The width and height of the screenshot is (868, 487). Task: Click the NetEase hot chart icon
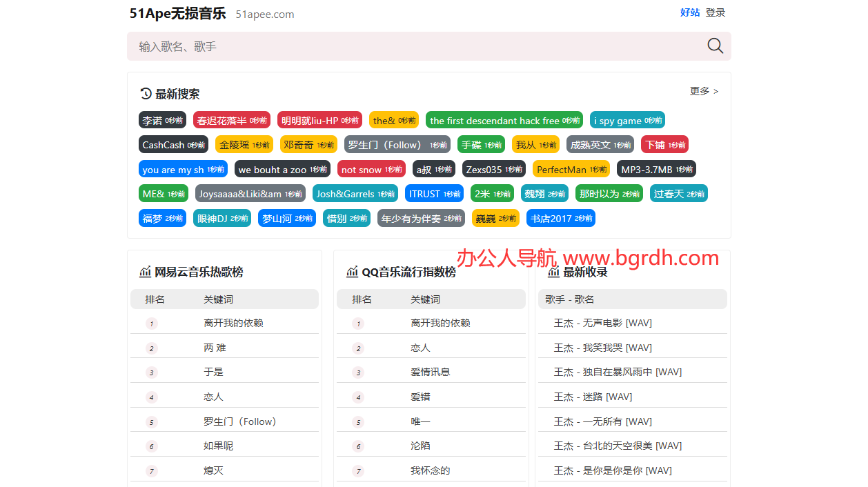click(x=145, y=272)
